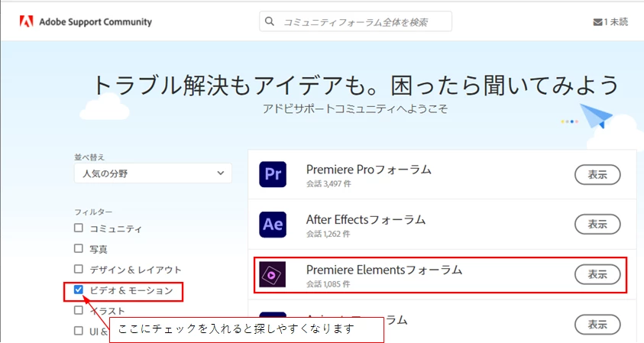The height and width of the screenshot is (343, 644).
Task: Open the Premiere Proフォーラム title
Action: (369, 170)
